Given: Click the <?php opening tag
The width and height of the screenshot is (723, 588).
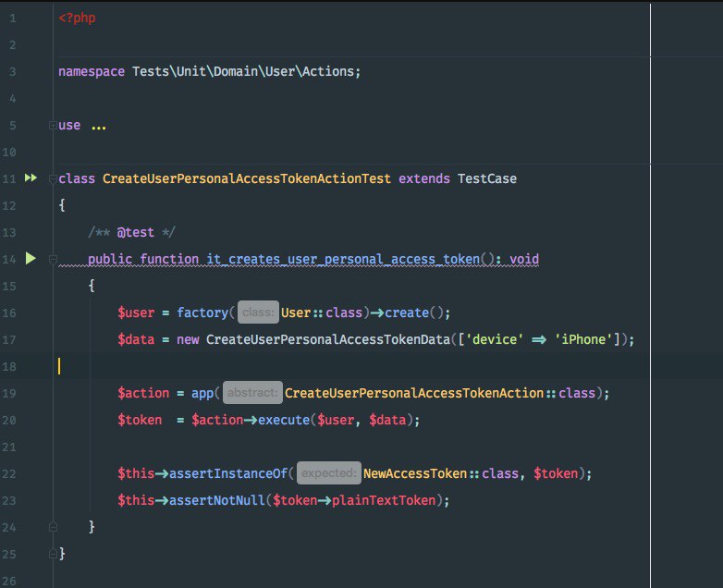Looking at the screenshot, I should point(77,18).
